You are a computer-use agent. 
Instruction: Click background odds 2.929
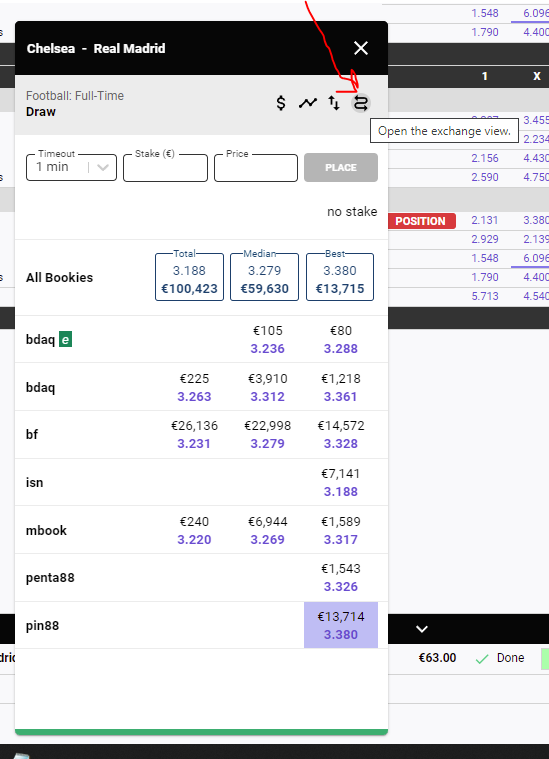pyautogui.click(x=485, y=239)
